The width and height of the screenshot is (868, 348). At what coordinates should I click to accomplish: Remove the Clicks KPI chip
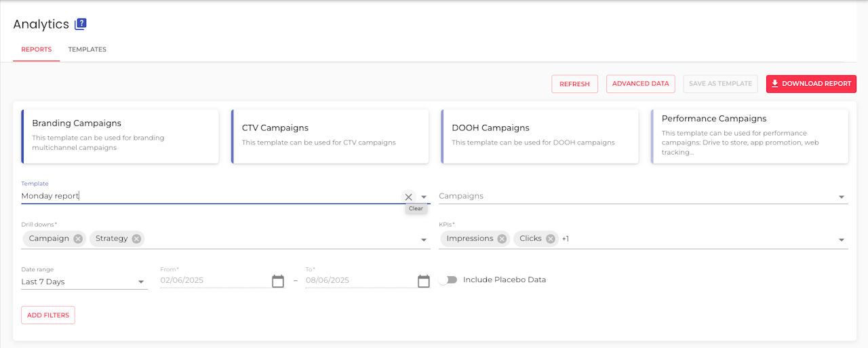pyautogui.click(x=551, y=239)
